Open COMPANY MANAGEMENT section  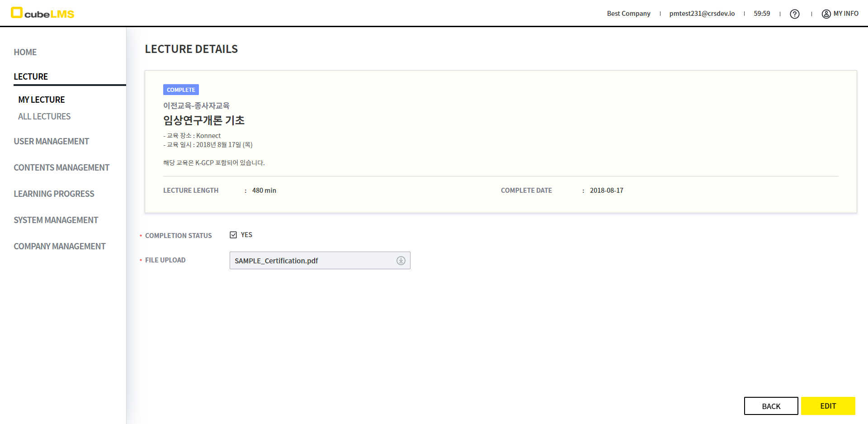point(60,246)
